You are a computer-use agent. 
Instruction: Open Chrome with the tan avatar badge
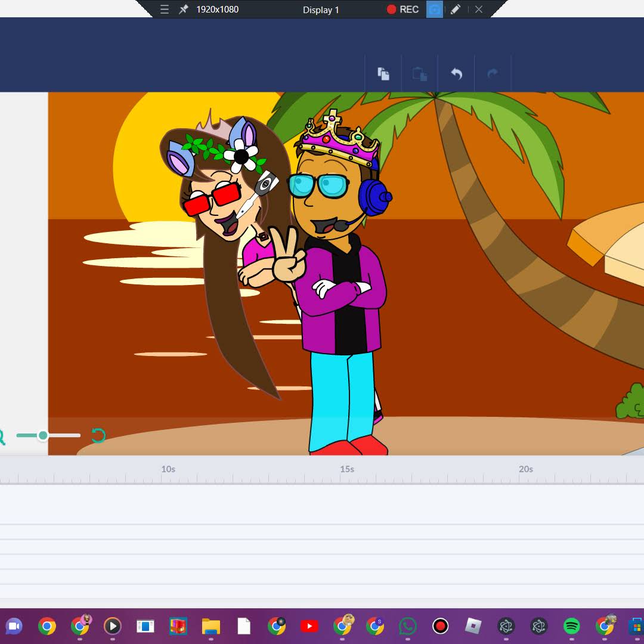(x=343, y=626)
